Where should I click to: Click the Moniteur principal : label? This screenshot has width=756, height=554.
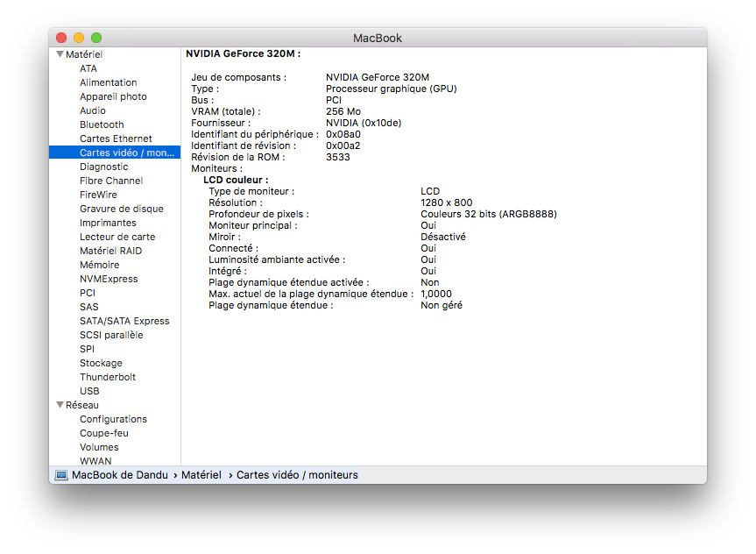(x=253, y=225)
